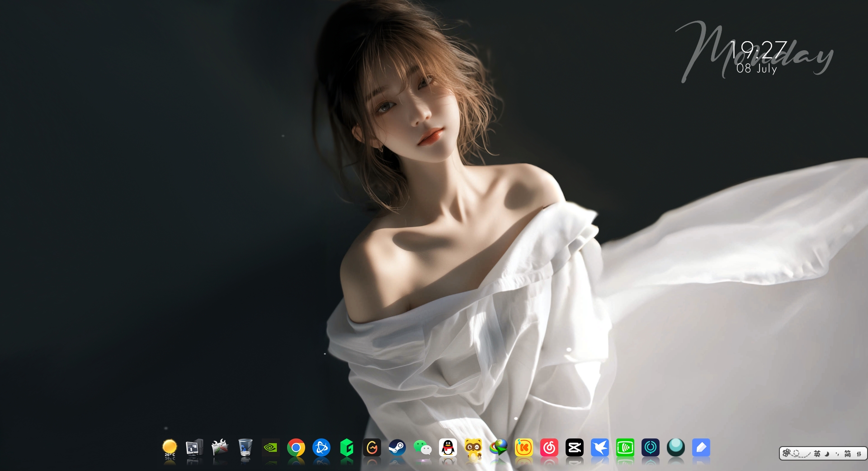Click the up-down arrows in IME toolbar
The width and height of the screenshot is (868, 471).
click(859, 453)
